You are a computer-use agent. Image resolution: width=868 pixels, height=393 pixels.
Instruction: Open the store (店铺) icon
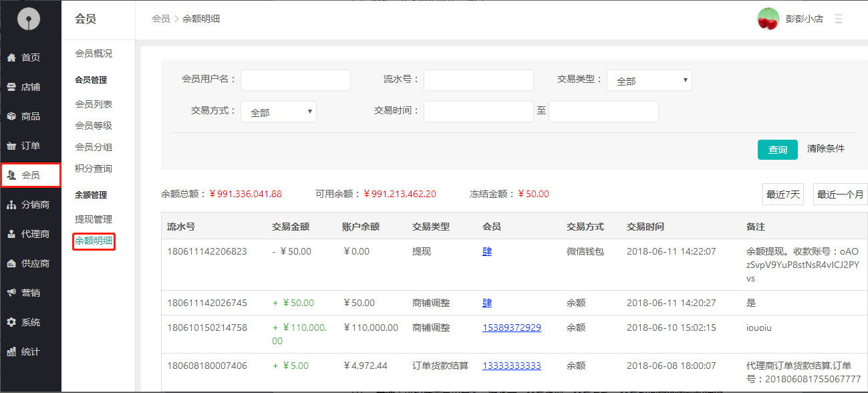pos(11,87)
